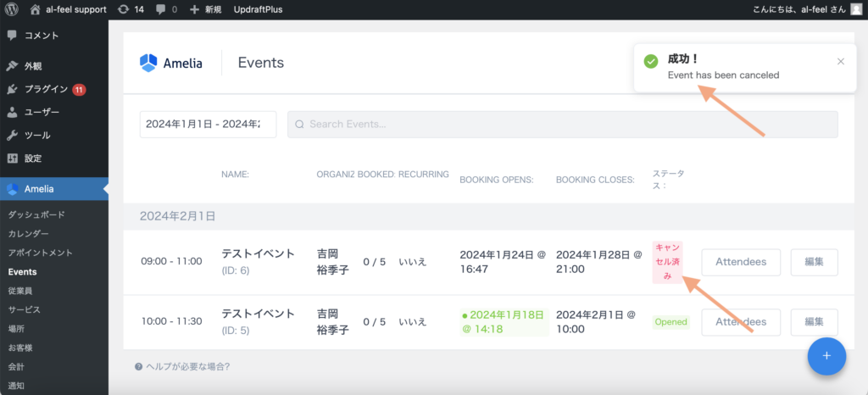Open プラグイン menu in sidebar
Viewport: 868px width, 395px height.
pyautogui.click(x=46, y=89)
